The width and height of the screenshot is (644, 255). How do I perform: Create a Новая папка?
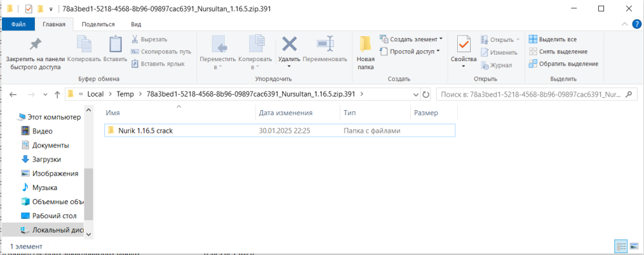[x=366, y=53]
